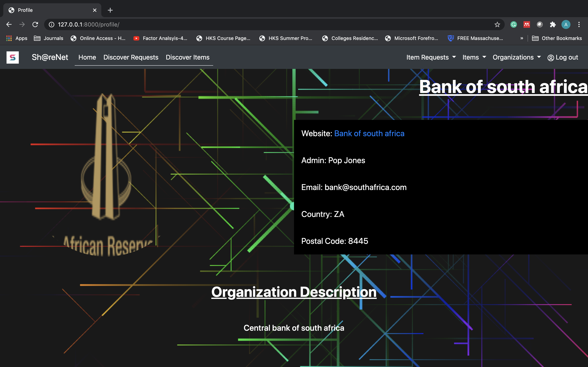Expand the Organizations dropdown
The height and width of the screenshot is (367, 588).
point(516,57)
